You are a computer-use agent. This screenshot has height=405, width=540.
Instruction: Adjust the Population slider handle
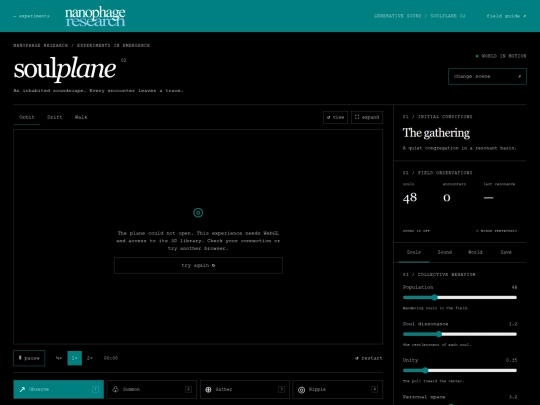click(x=435, y=298)
